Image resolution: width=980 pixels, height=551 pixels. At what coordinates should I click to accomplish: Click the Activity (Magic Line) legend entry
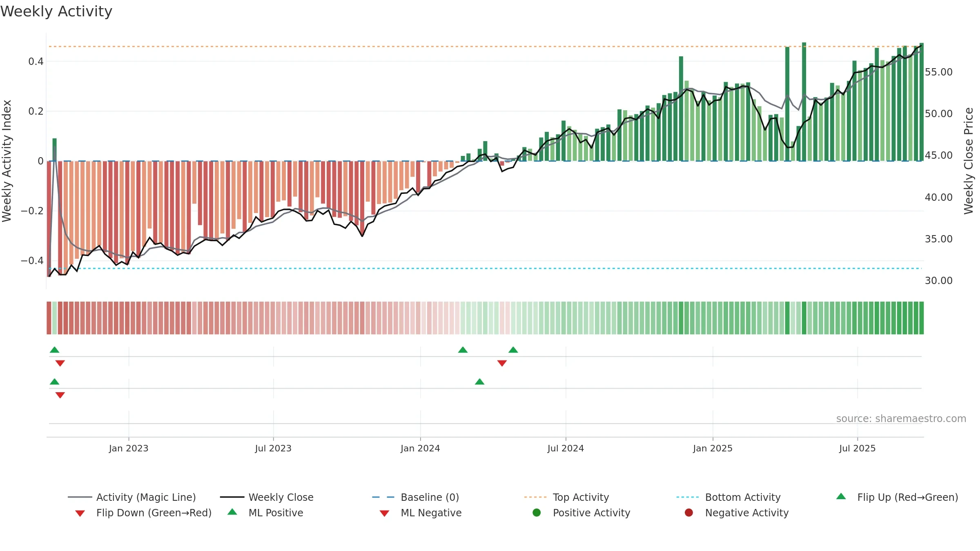coord(132,497)
